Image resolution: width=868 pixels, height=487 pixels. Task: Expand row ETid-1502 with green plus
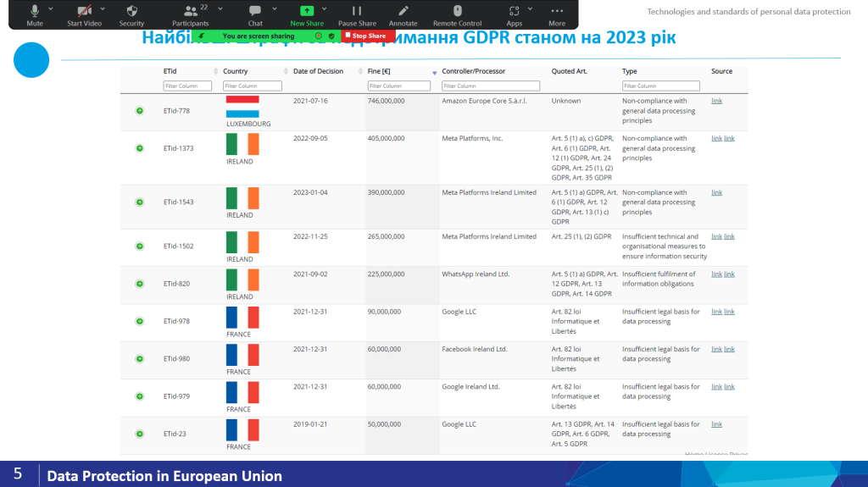pyautogui.click(x=140, y=246)
